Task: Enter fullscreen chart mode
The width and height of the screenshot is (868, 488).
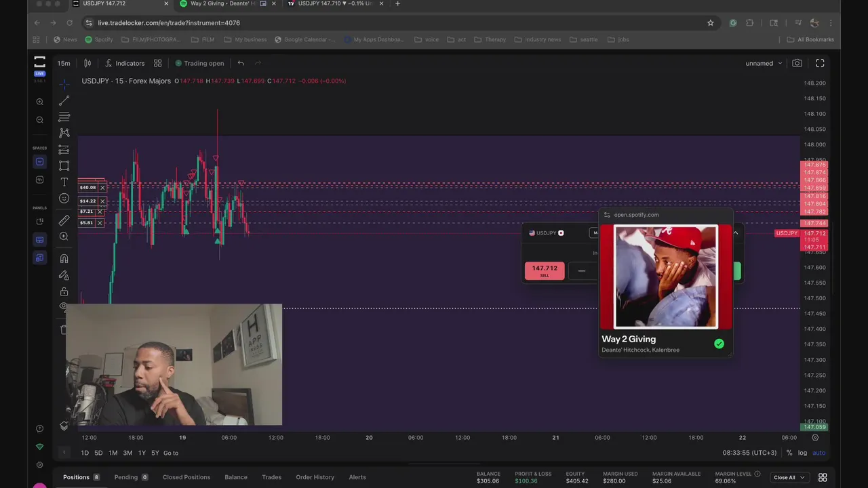Action: pos(820,63)
